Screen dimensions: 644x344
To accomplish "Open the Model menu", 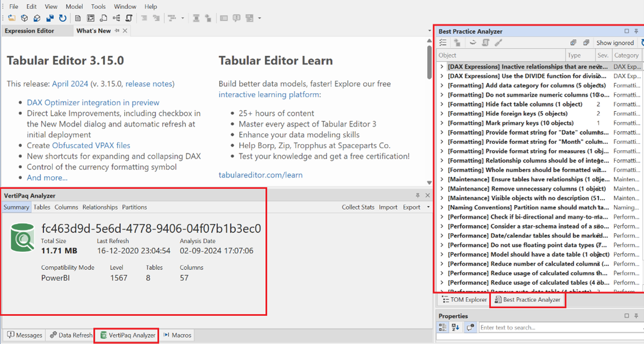I will (74, 6).
